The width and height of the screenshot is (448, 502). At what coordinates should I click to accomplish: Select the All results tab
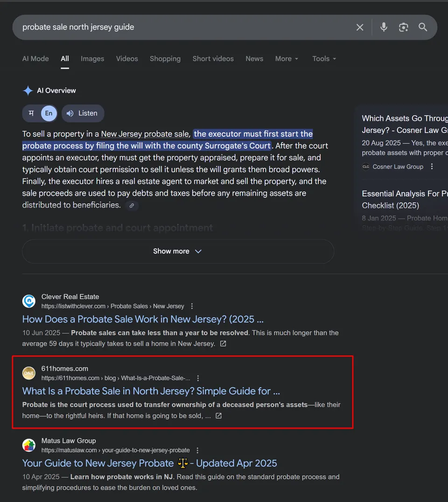click(65, 59)
